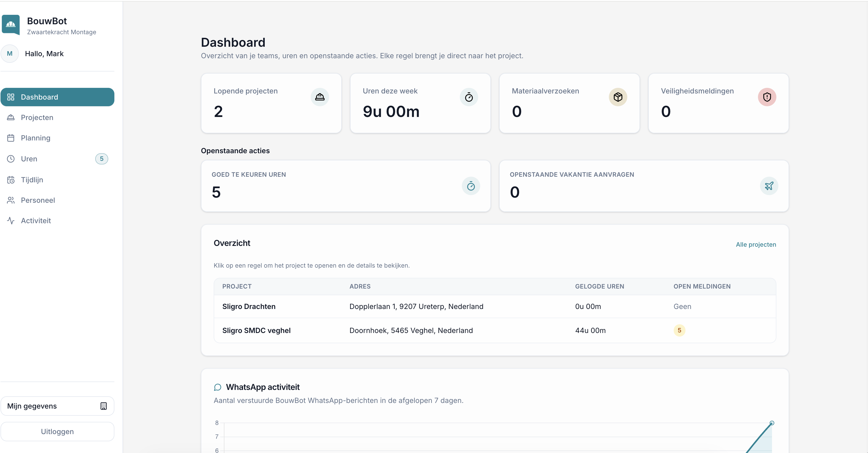
Task: Click the shield alert icon on Veiligheidsmeldingen card
Action: tap(767, 97)
